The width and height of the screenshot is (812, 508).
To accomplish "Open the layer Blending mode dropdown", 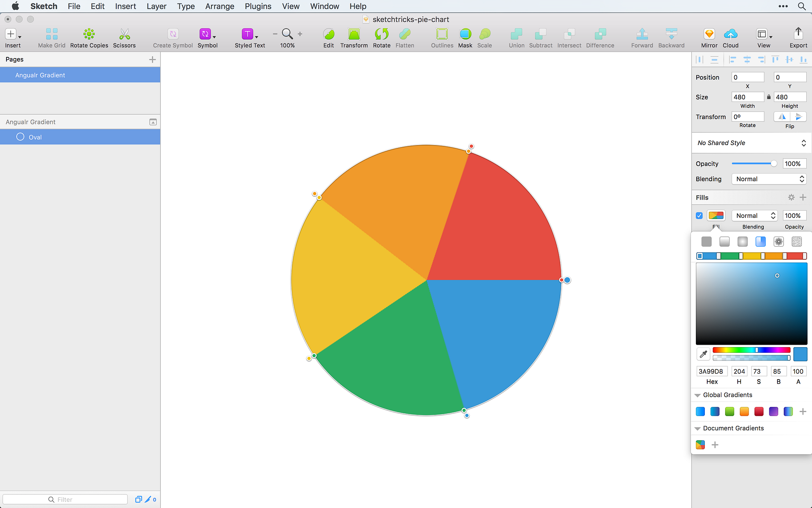I will point(769,179).
